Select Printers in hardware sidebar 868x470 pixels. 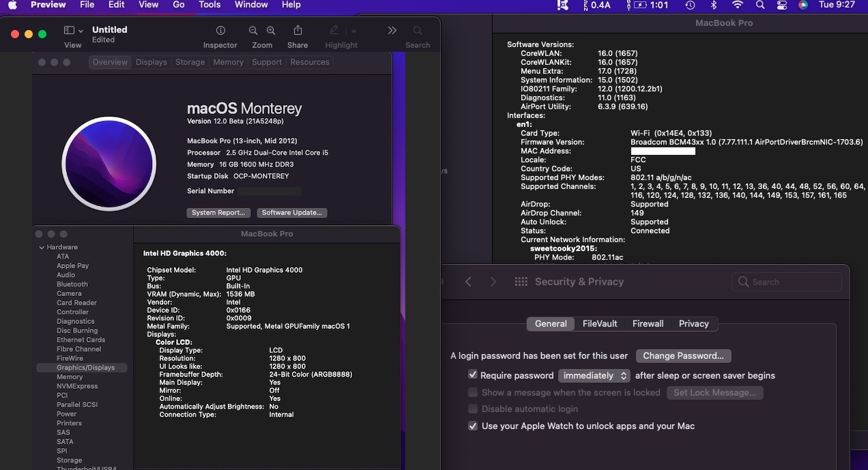[69, 423]
